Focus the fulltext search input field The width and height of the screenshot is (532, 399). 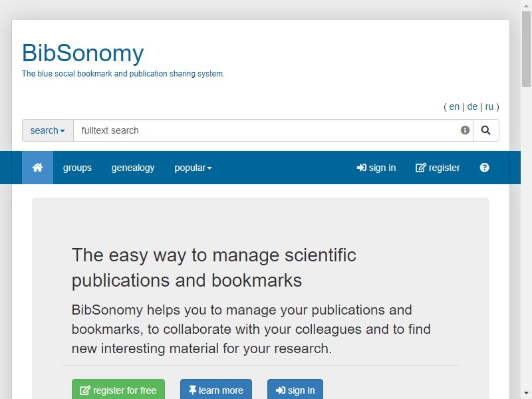[267, 130]
